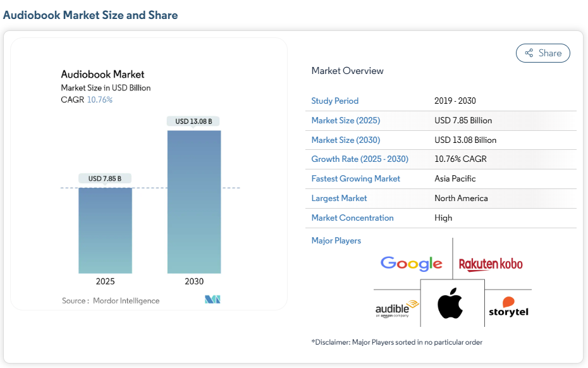588x368 pixels.
Task: Click the Fastest Growing Market label
Action: [x=355, y=179]
